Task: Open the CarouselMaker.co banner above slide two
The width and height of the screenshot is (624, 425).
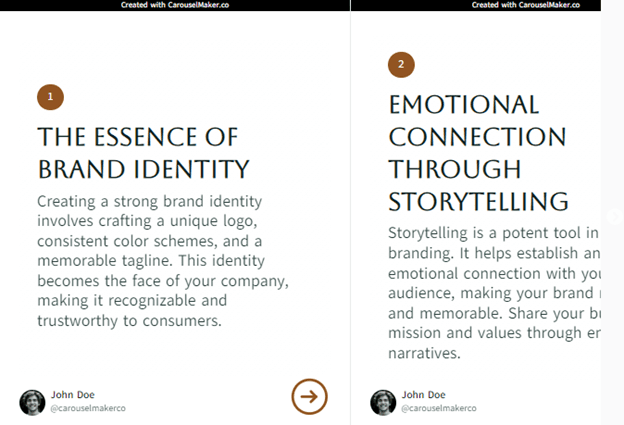Action: click(476, 5)
